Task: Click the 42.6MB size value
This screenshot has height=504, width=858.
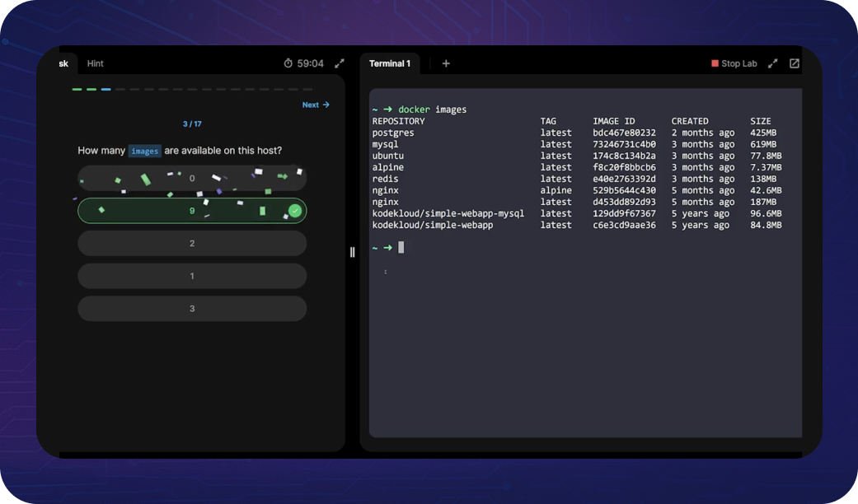Action: point(766,190)
